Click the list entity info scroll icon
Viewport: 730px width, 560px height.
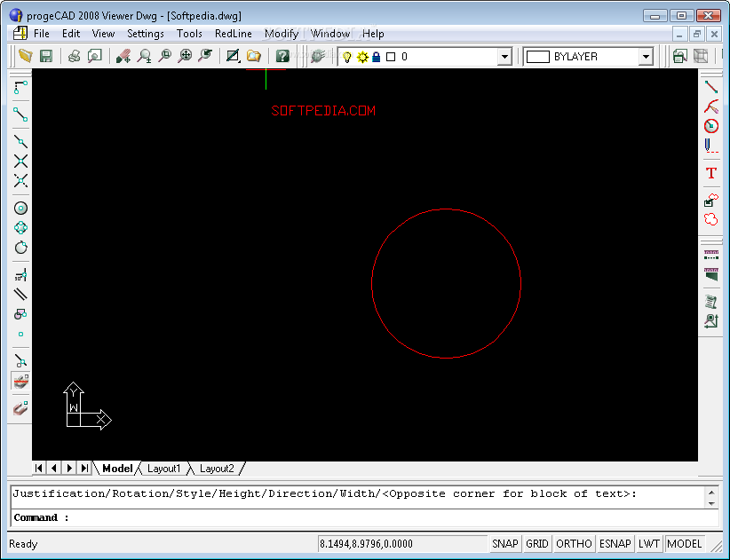tap(711, 302)
